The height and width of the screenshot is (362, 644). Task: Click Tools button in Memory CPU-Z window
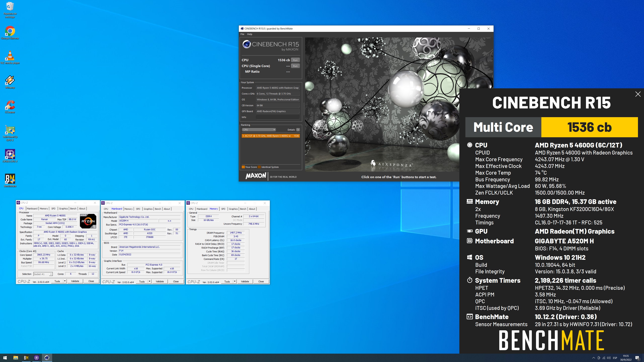(x=227, y=282)
